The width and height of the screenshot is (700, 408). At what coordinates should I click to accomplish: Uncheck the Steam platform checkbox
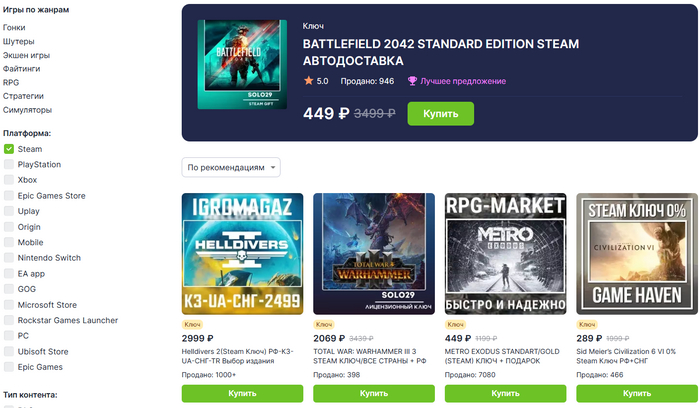click(x=9, y=149)
